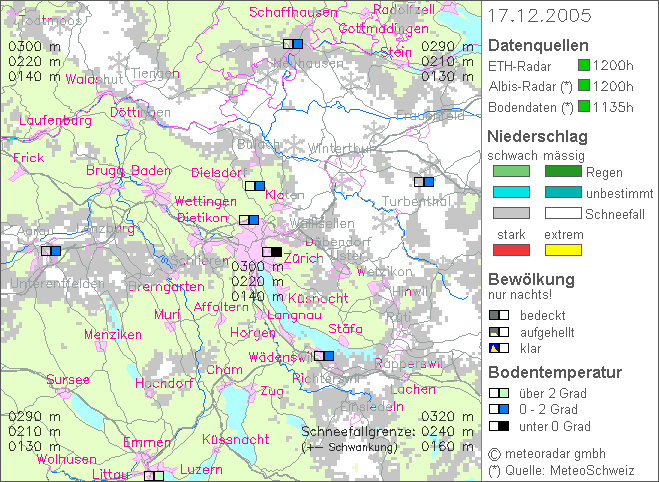Click the station marker near Aarau
The image size is (659, 482).
pyautogui.click(x=51, y=251)
